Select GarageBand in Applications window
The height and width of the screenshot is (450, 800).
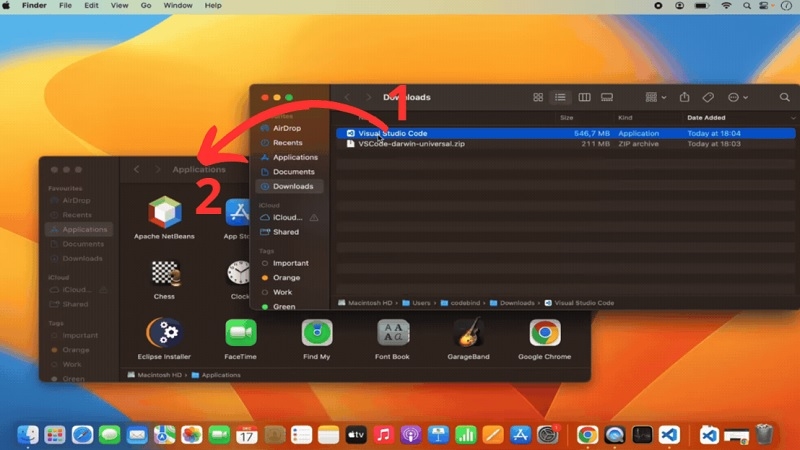click(468, 339)
